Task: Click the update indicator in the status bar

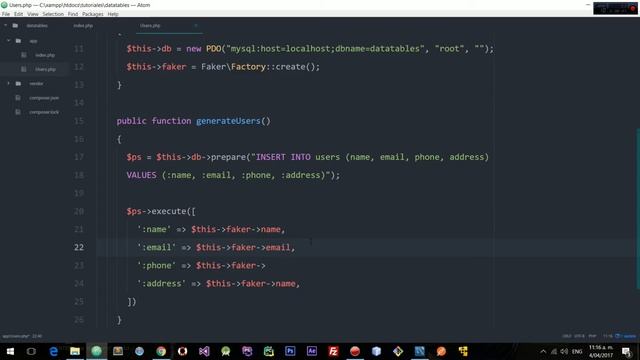Action: [626, 336]
